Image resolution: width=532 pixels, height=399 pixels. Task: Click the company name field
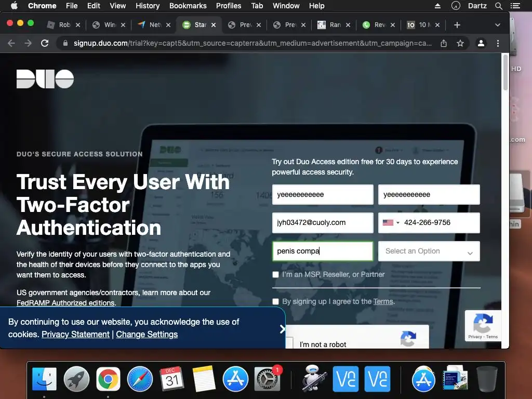323,251
